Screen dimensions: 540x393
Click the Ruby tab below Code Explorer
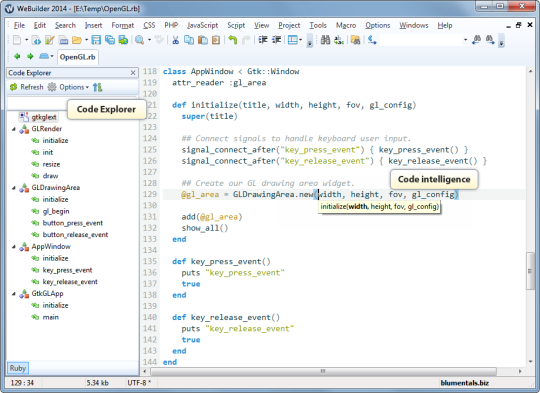(x=18, y=368)
